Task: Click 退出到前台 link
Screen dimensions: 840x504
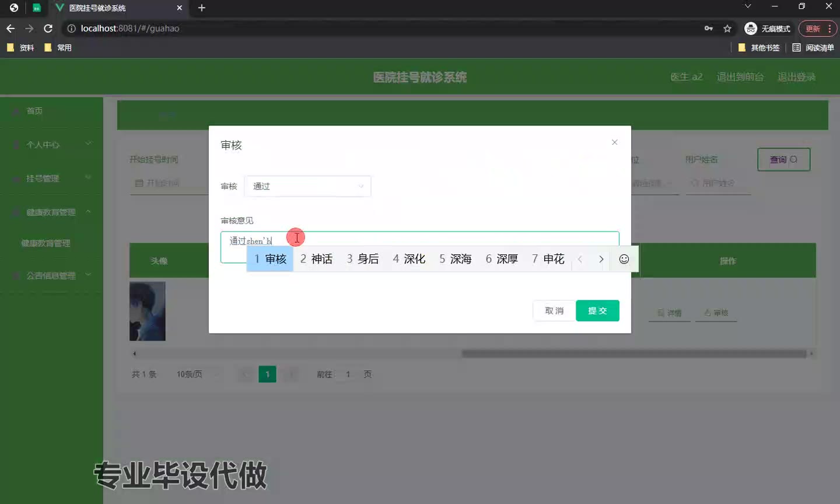Action: tap(740, 76)
